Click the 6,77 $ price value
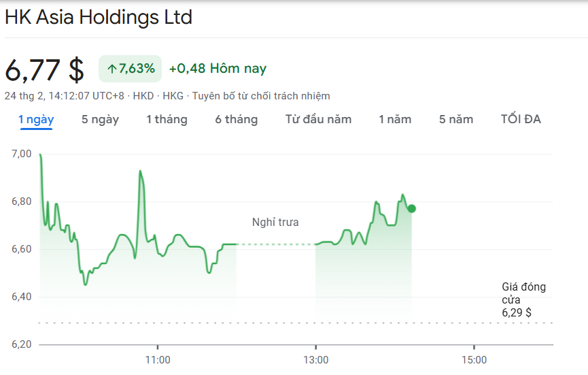 click(x=45, y=70)
